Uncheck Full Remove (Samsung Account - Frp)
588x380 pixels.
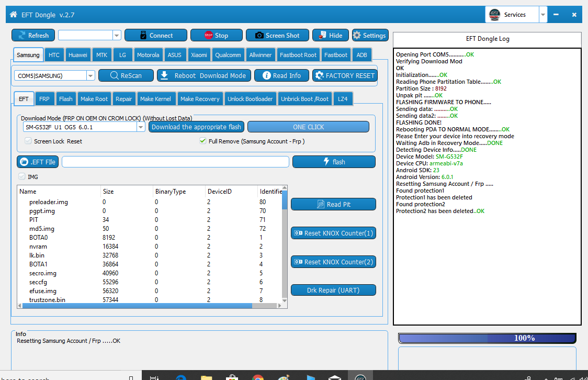coord(203,141)
